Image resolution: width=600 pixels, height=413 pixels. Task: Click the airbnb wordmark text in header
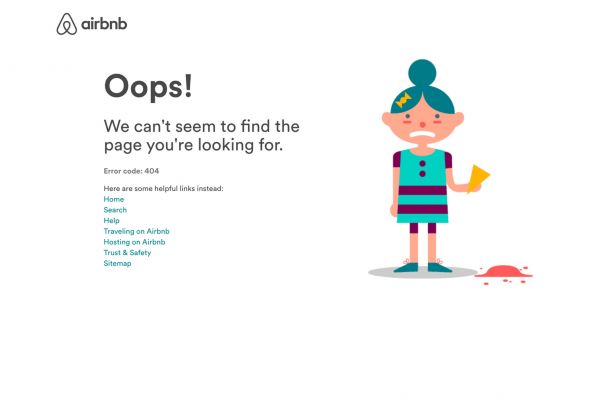pos(104,24)
